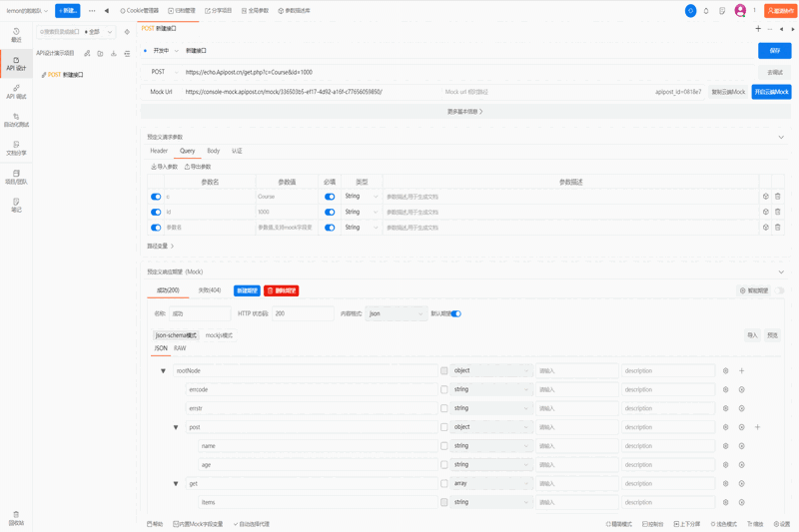Click the notification bell icon

click(706, 11)
